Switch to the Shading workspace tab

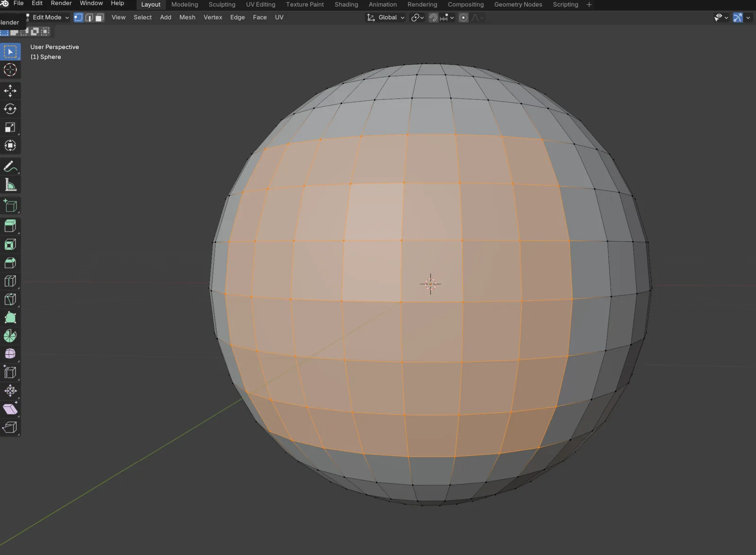click(346, 5)
